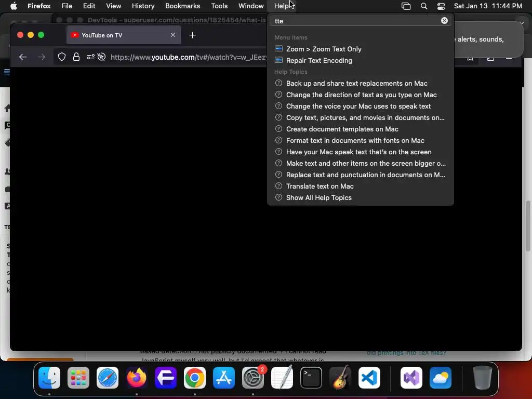Open the Firefox application menu
This screenshot has width=532, height=399.
tap(39, 6)
